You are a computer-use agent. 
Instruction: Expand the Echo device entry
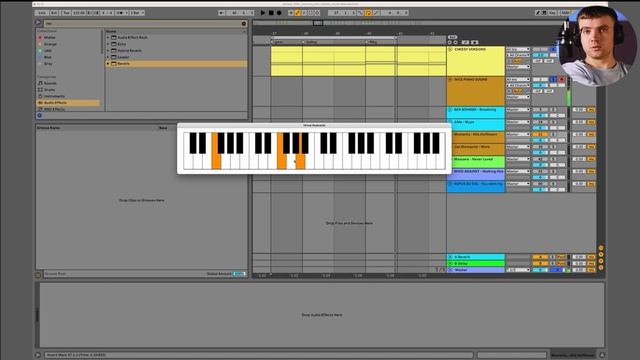click(x=108, y=44)
